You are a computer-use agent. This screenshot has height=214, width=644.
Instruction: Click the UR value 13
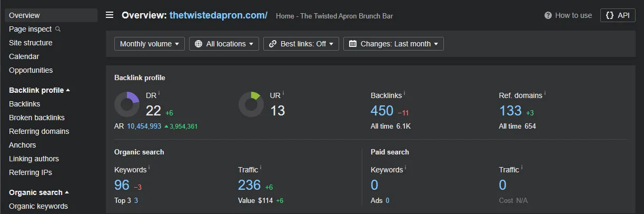pos(278,111)
